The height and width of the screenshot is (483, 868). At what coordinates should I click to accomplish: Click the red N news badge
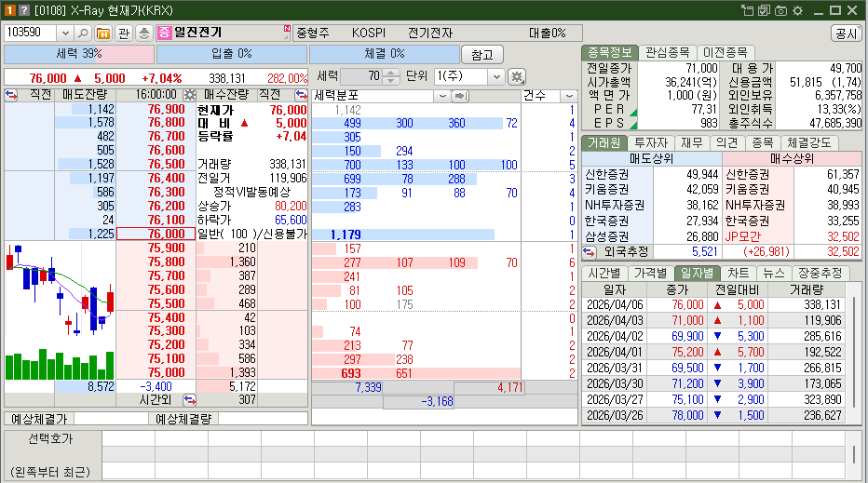point(287,29)
